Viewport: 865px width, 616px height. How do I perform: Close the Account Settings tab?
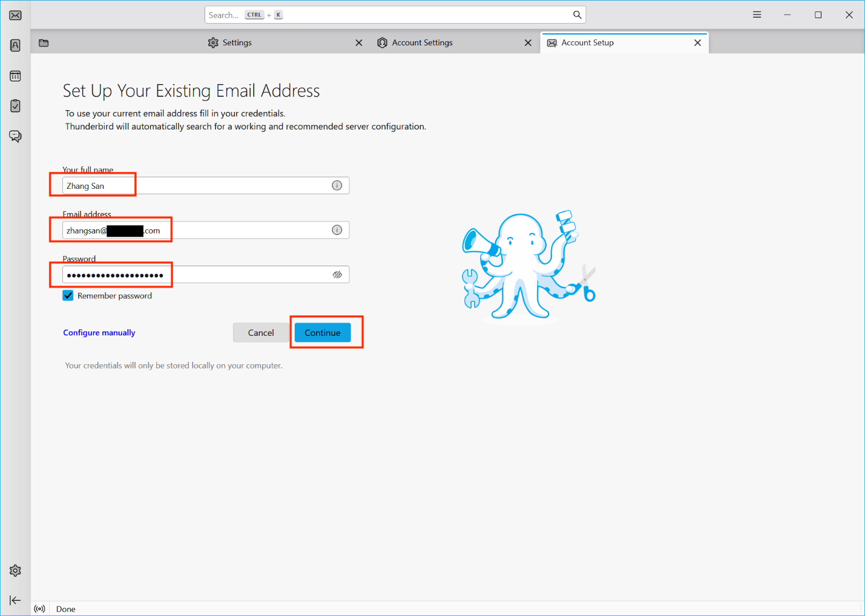point(528,43)
